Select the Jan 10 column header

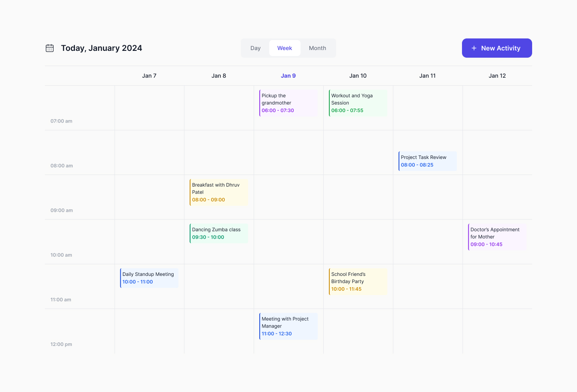(358, 76)
